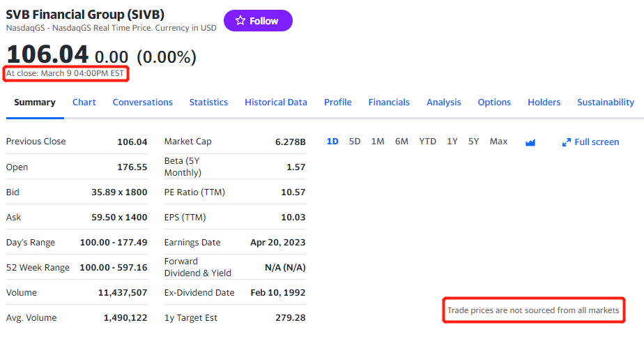This screenshot has width=644, height=348.
Task: Click the (0.00%) percent change figure
Action: click(x=167, y=57)
